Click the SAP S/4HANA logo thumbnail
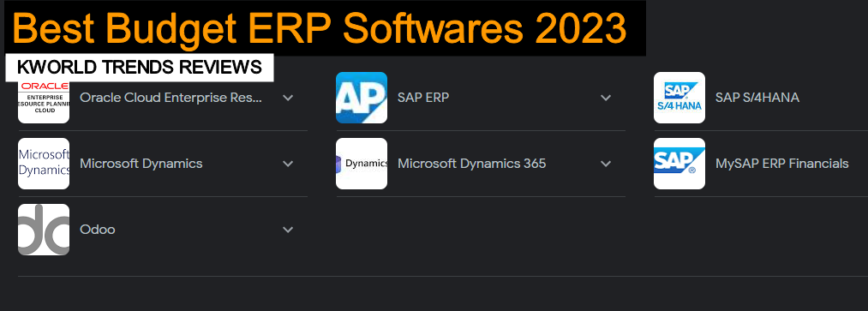The image size is (868, 311). click(679, 98)
